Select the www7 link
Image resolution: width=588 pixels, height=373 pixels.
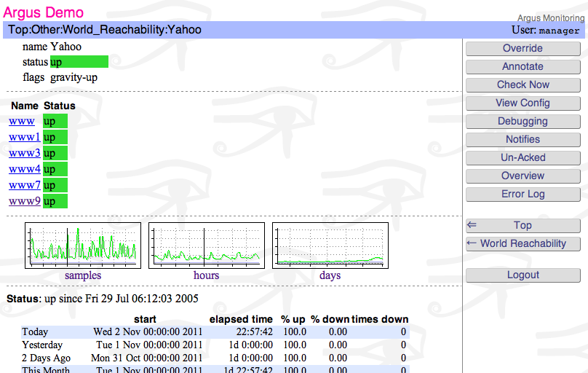click(24, 185)
